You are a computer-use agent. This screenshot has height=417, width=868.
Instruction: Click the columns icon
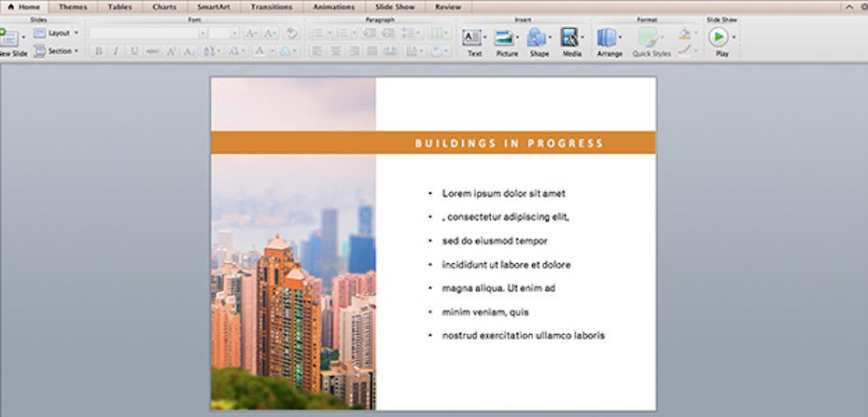tap(438, 34)
